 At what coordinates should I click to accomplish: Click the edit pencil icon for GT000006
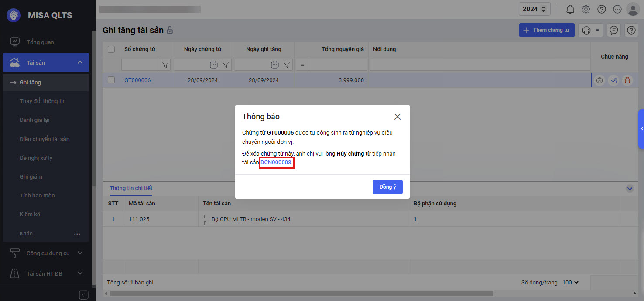click(613, 80)
